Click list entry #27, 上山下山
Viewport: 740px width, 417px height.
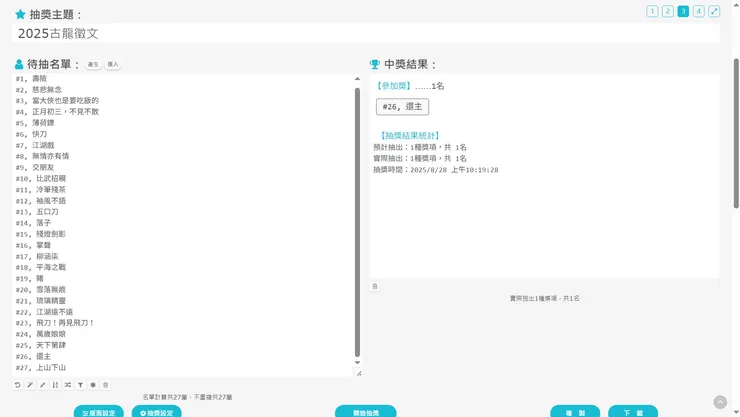[41, 367]
